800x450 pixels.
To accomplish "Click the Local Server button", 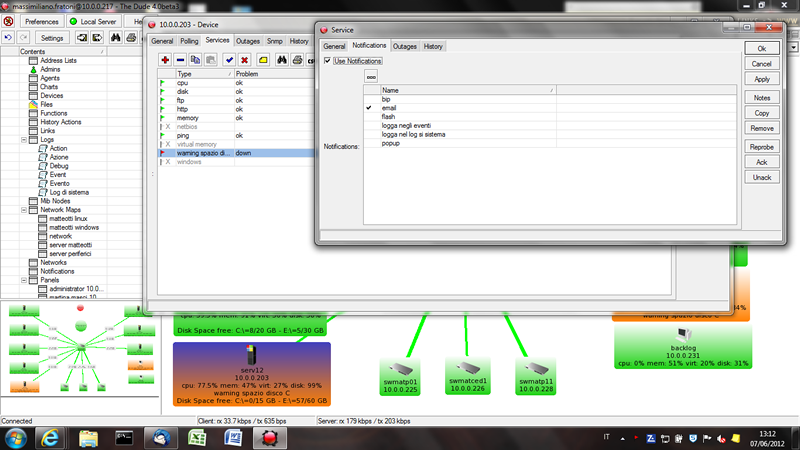I will coord(93,21).
